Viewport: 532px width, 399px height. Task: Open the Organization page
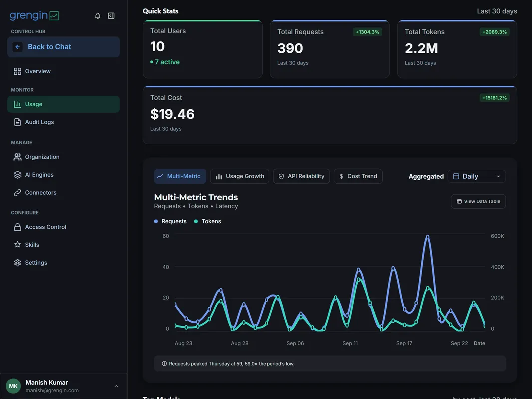tap(63, 157)
